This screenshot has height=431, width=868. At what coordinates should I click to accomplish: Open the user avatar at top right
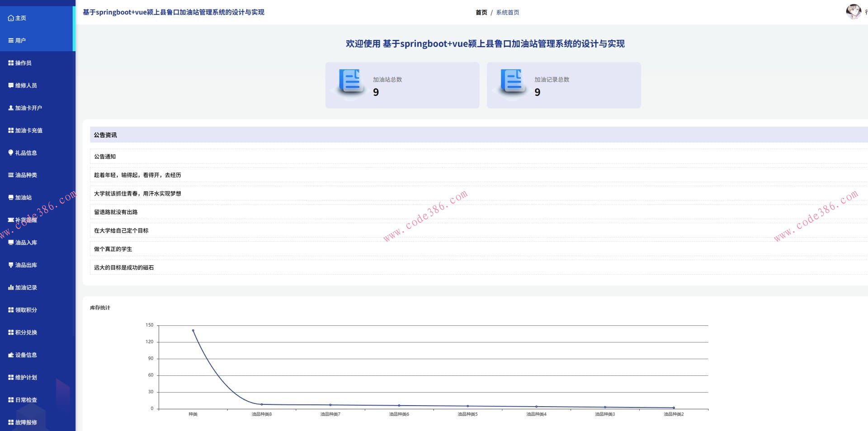coord(853,11)
